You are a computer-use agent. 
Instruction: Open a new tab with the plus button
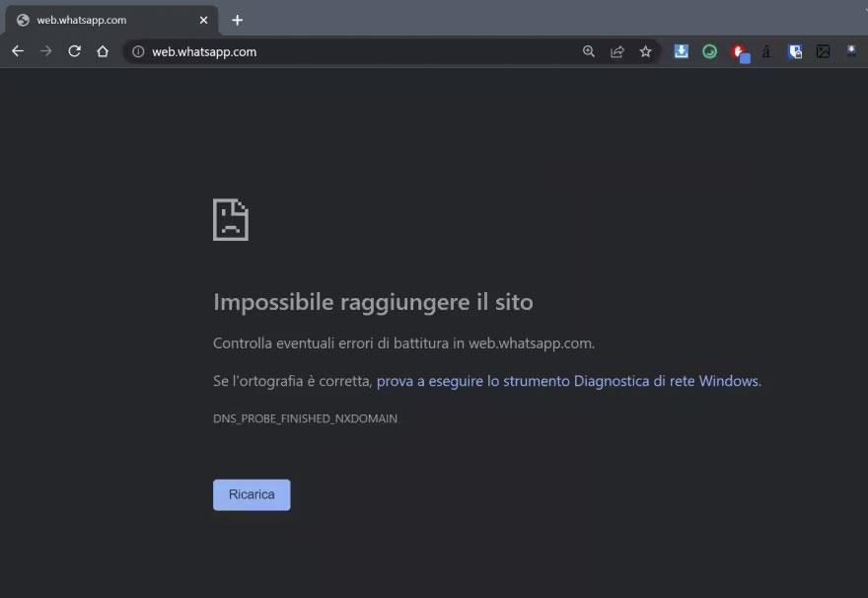pos(239,19)
